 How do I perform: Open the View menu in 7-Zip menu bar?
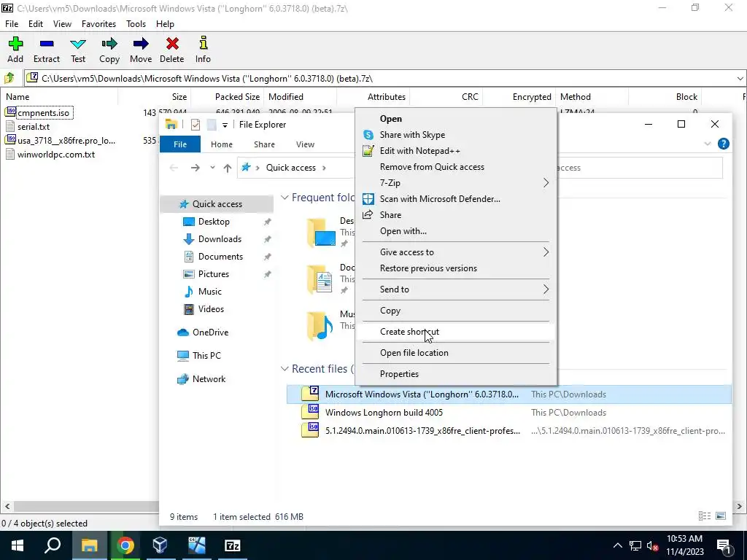click(62, 24)
